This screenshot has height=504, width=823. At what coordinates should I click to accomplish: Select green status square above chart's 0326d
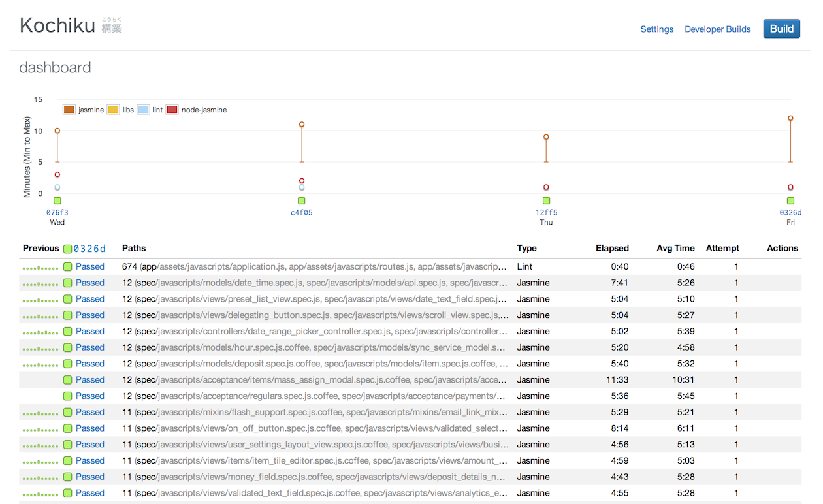click(790, 200)
